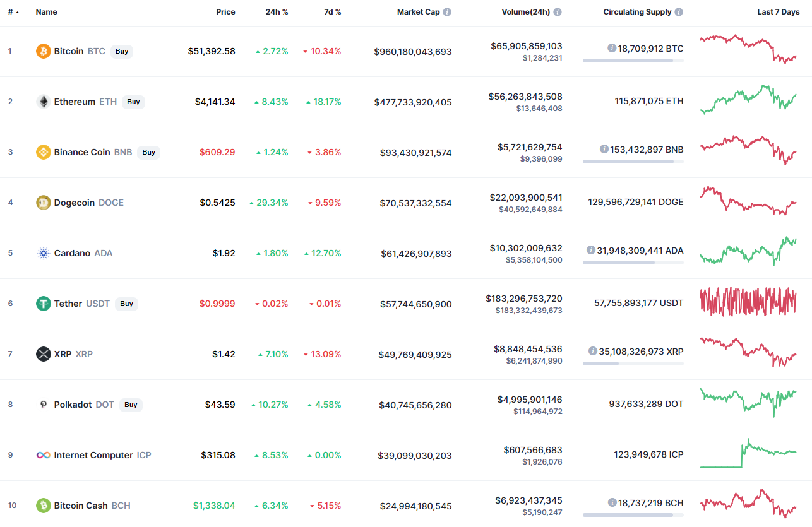This screenshot has width=812, height=527.
Task: Open Tether's last 7 days sparkline chart
Action: [x=748, y=302]
